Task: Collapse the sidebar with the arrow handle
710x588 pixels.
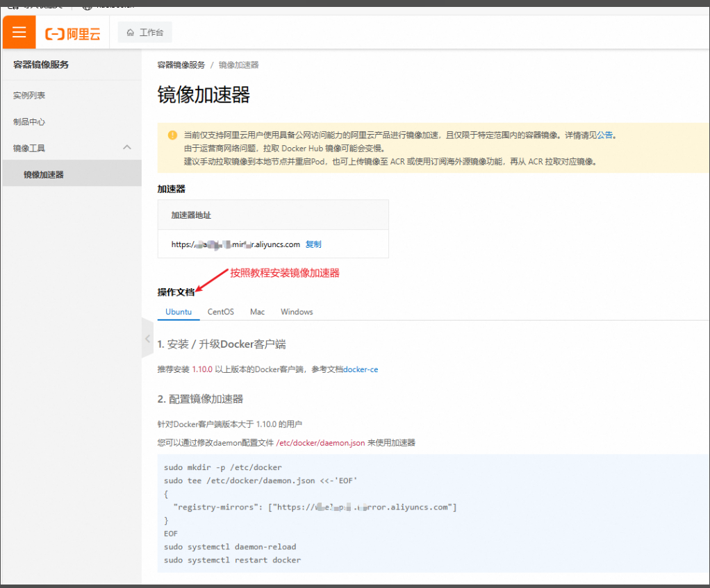Action: coord(147,338)
